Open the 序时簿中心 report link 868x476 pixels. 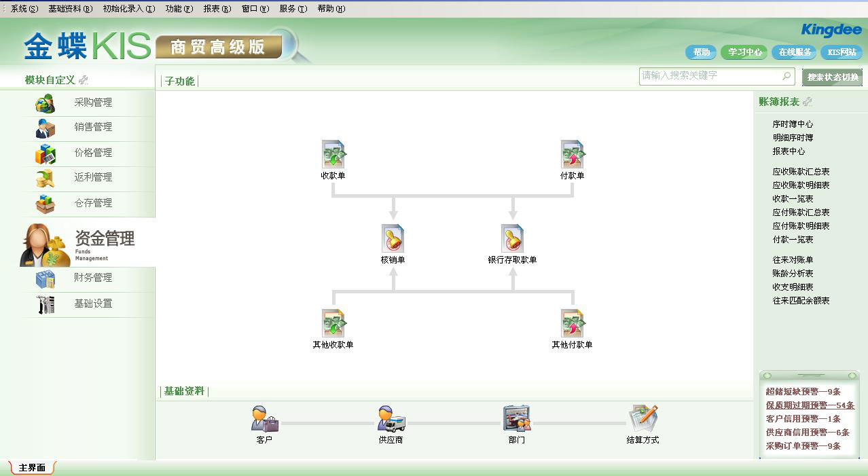pos(793,124)
